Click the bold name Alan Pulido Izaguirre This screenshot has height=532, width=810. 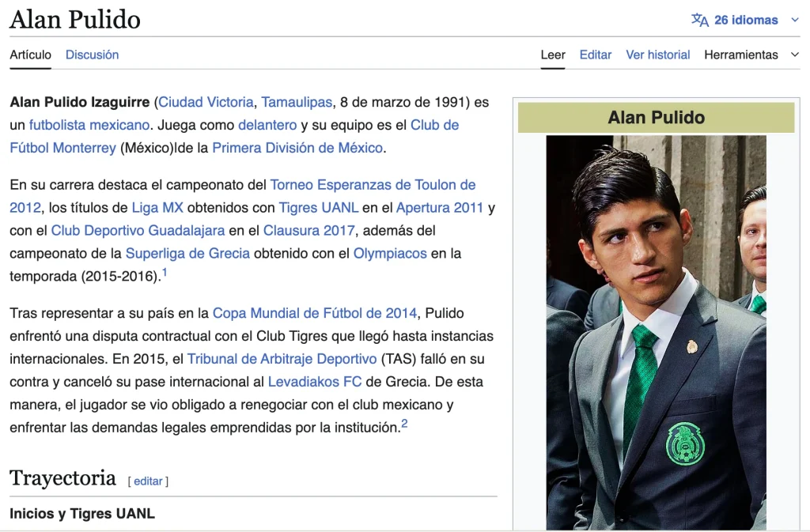80,102
